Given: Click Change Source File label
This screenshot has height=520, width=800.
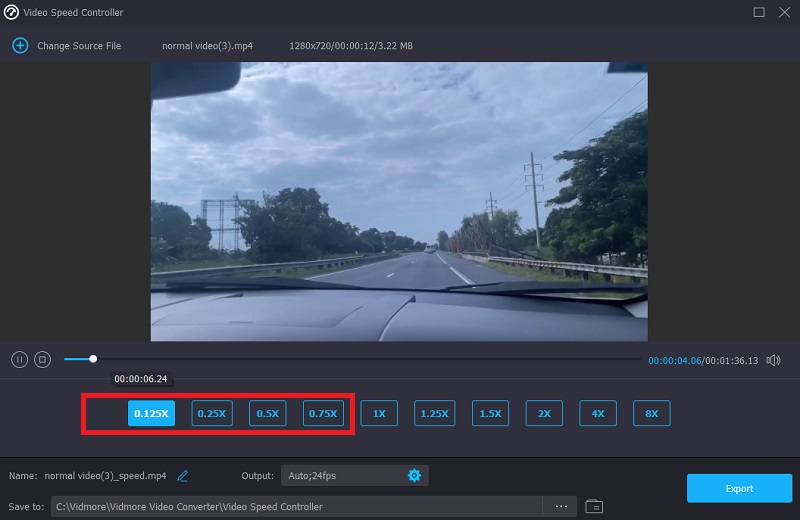Looking at the screenshot, I should click(x=79, y=46).
